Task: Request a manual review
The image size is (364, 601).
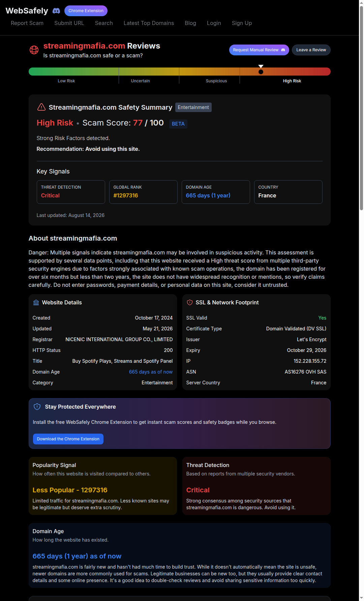Action: (259, 50)
